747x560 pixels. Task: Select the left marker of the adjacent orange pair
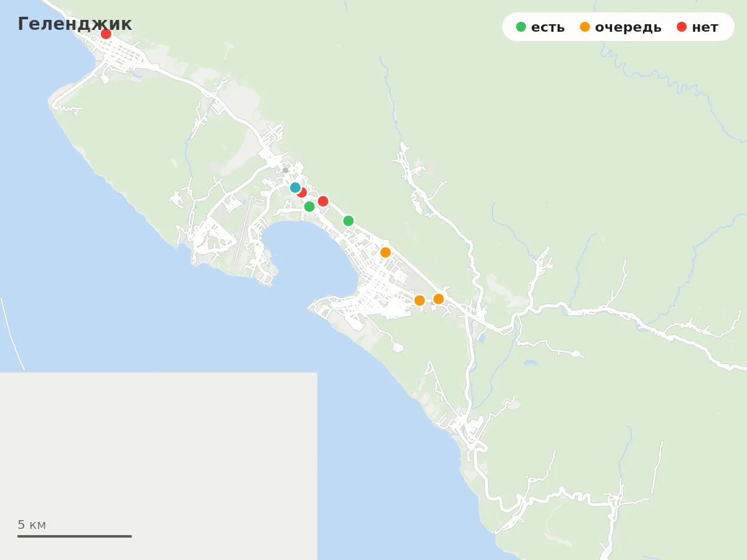[420, 300]
